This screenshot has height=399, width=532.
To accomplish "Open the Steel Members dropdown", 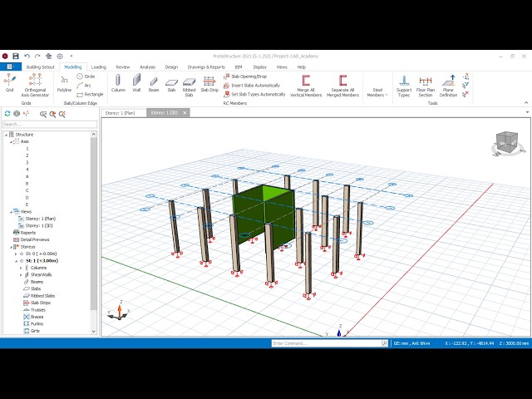I will 377,92.
